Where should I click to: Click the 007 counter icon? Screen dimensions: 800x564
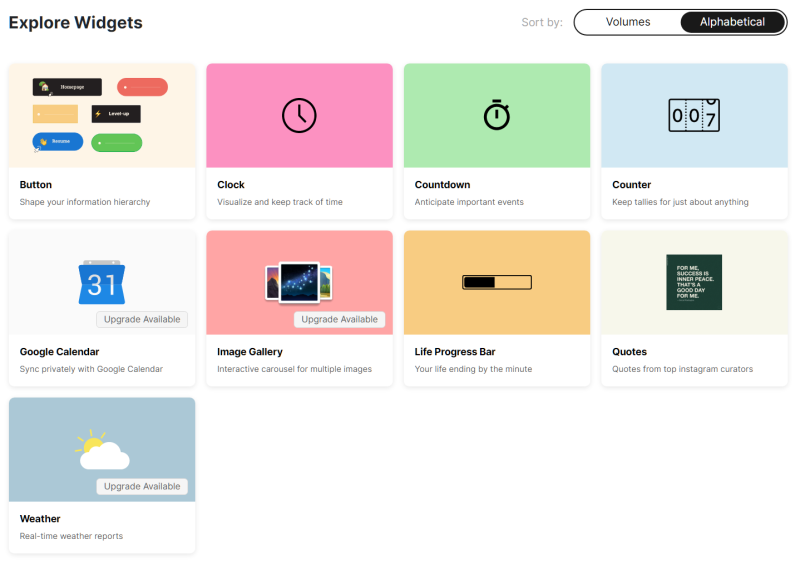point(694,115)
